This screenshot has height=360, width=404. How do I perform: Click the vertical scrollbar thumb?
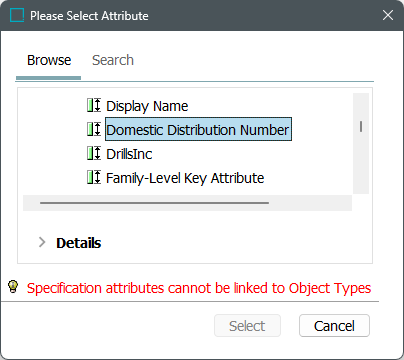(x=361, y=127)
